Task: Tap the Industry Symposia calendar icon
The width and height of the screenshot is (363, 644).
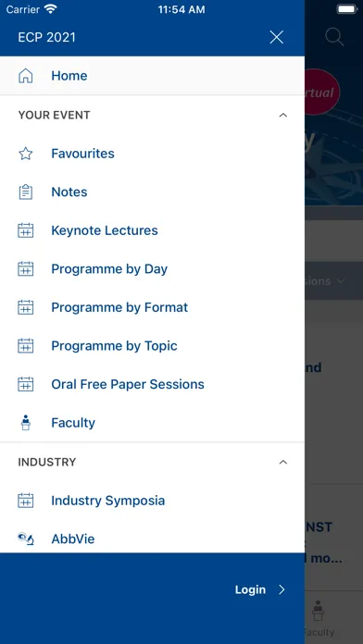Action: point(26,501)
